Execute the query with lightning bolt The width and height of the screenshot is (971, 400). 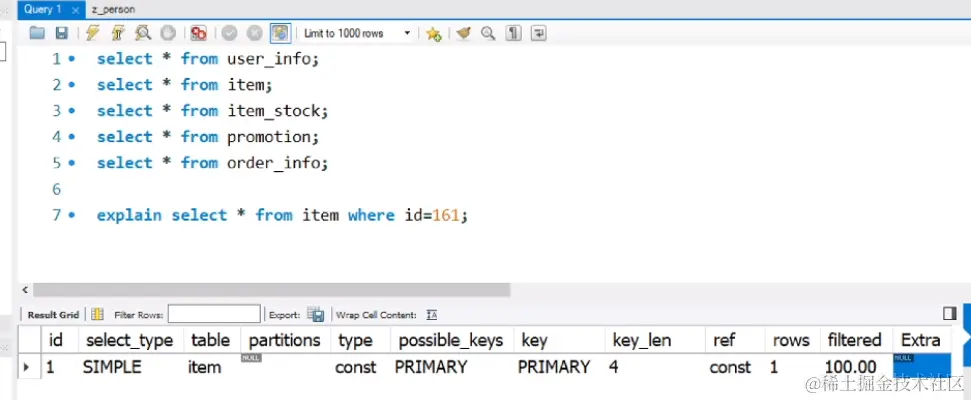93,33
